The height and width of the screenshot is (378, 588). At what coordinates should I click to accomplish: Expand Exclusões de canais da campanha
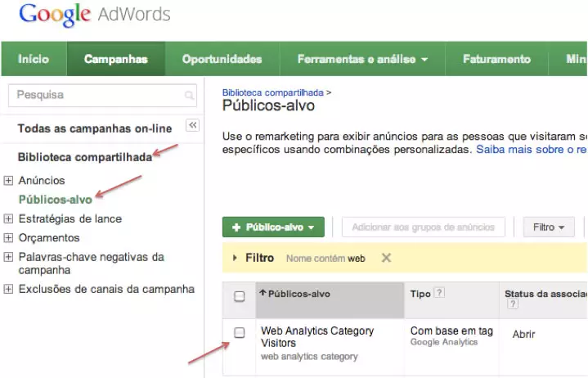(9, 289)
